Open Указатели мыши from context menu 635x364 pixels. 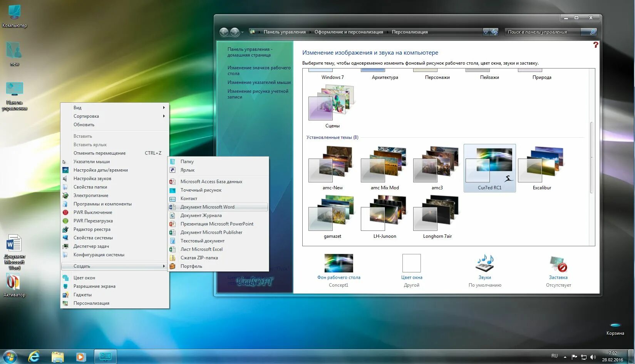point(115,162)
